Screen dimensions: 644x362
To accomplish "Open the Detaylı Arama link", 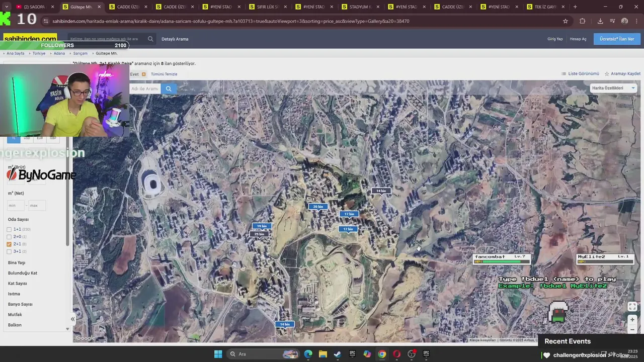I will (x=175, y=39).
